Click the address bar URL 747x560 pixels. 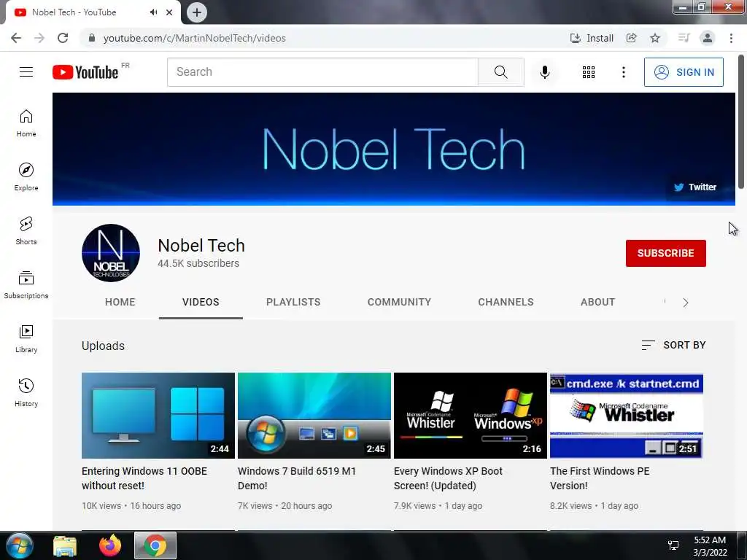[x=194, y=38]
